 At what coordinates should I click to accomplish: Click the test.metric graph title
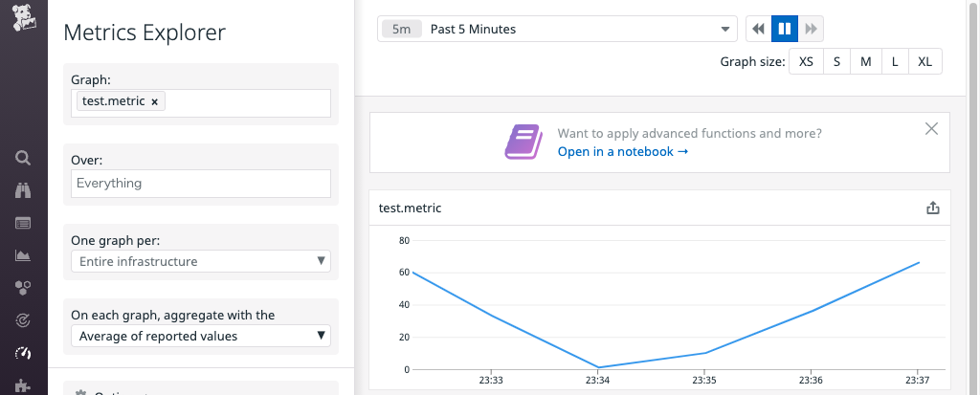pos(410,208)
